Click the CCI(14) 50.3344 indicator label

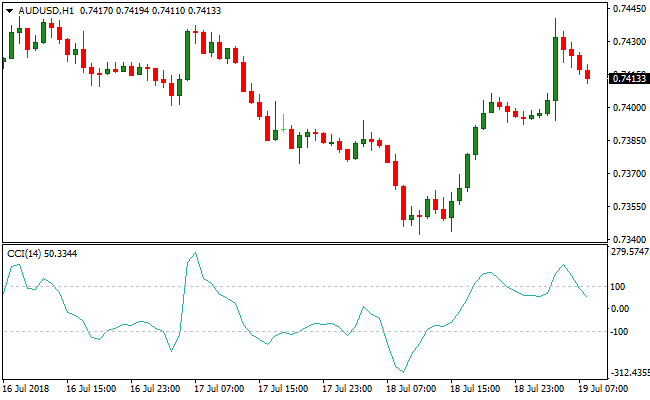(x=42, y=254)
